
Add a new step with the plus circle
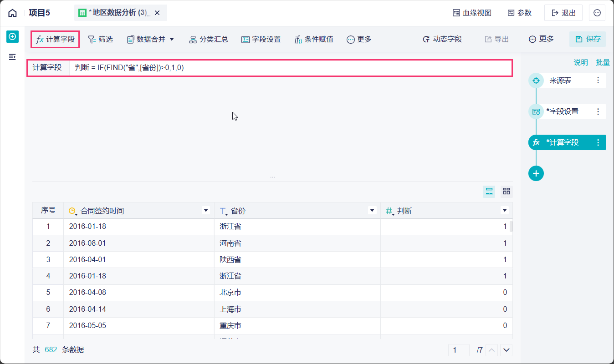(536, 173)
